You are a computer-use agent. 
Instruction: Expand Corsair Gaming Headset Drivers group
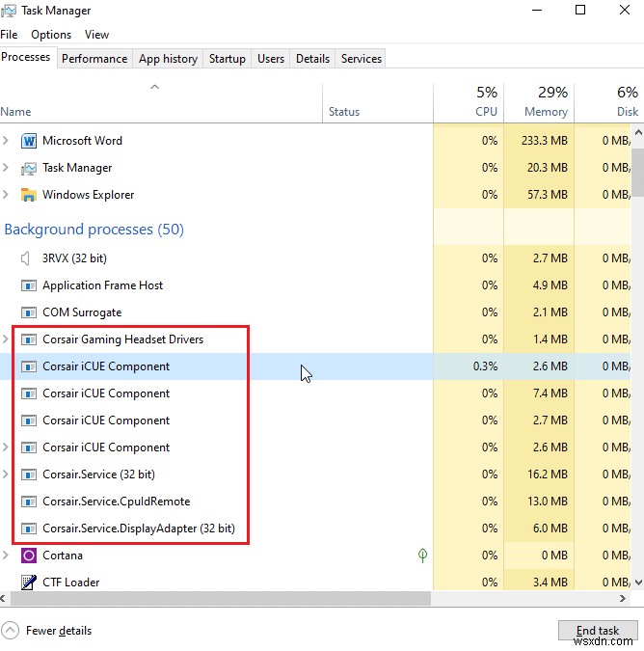click(6, 339)
